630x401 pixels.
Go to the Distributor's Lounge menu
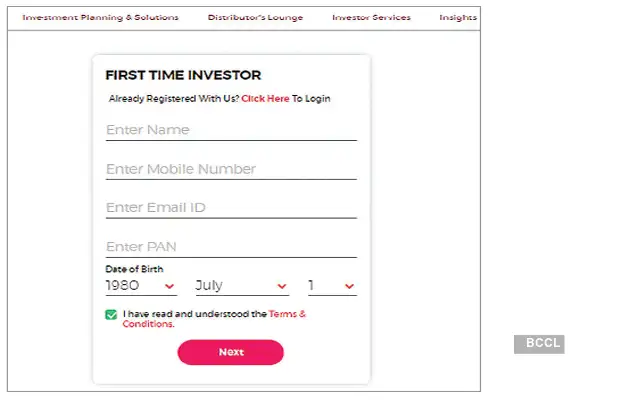point(255,17)
